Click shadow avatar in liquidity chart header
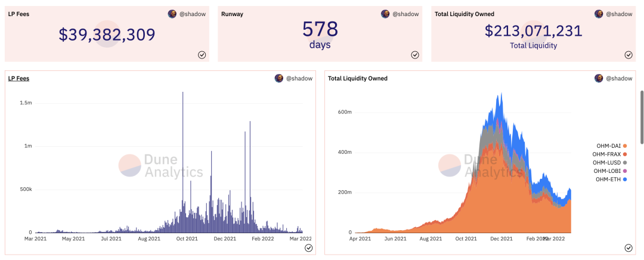 point(599,79)
